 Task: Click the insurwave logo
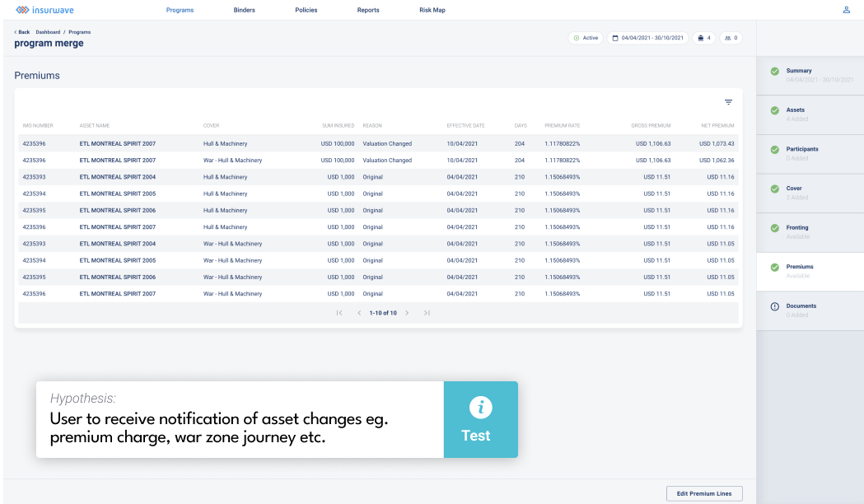pyautogui.click(x=44, y=10)
